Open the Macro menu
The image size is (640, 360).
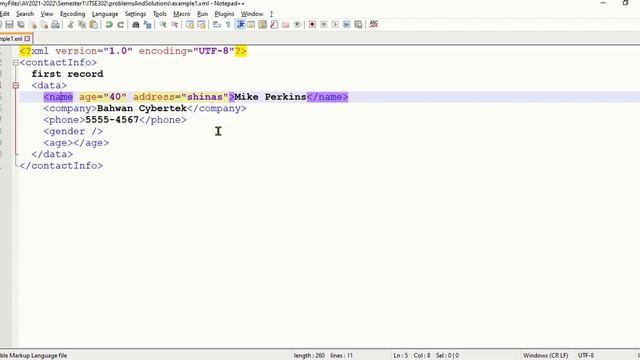click(182, 14)
